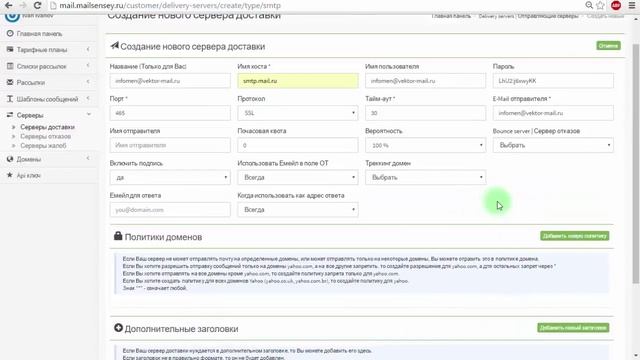Click the page icon in address bar
Image resolution: width=640 pixels, height=360 pixels.
53,6
